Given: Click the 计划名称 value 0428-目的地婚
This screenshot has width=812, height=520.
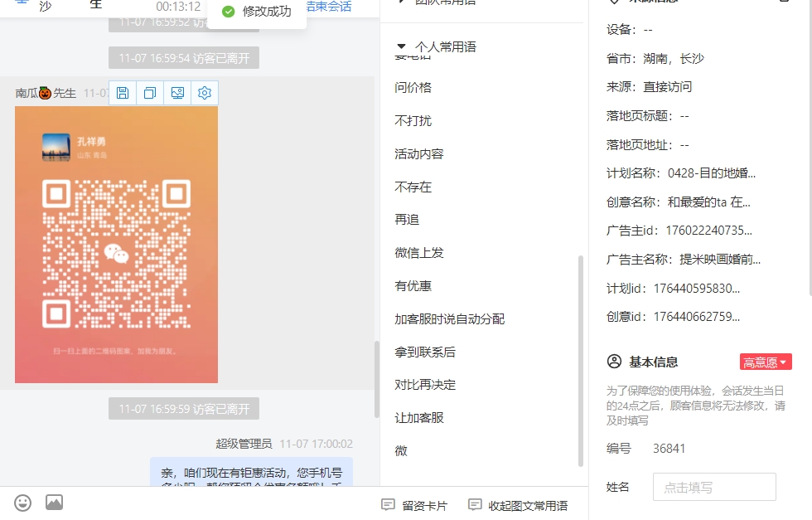Looking at the screenshot, I should pos(712,173).
